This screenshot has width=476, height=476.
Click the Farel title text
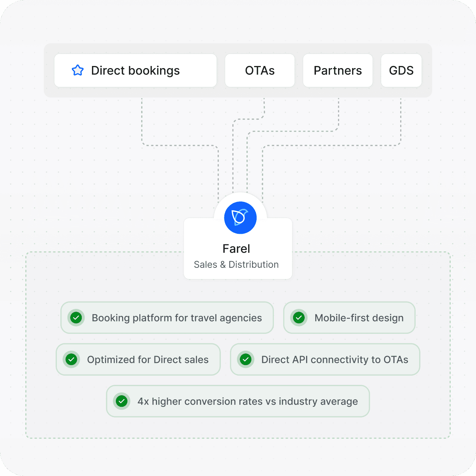pyautogui.click(x=236, y=249)
